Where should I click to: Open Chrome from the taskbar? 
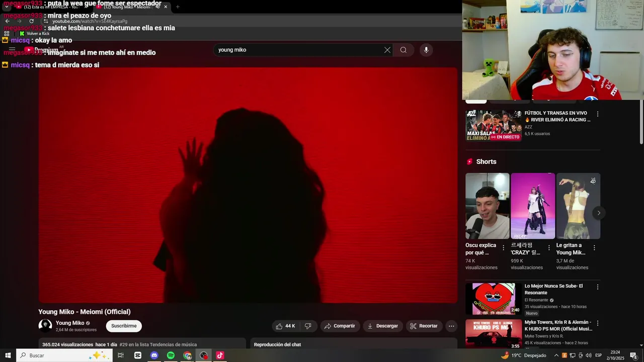click(x=188, y=355)
